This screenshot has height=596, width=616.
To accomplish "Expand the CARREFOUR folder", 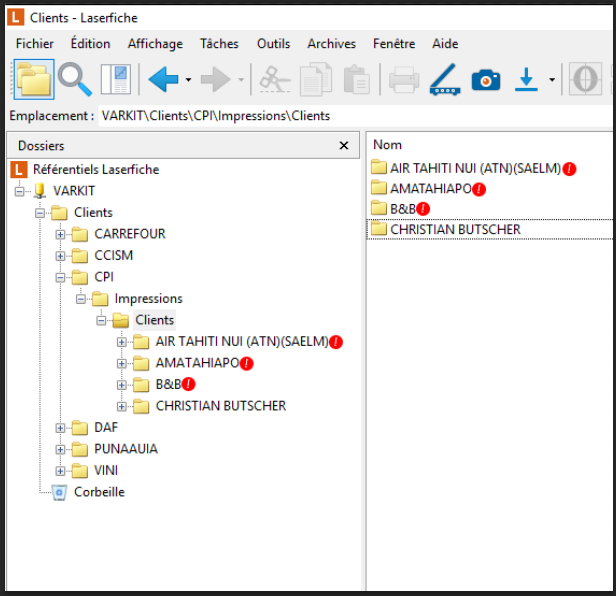I will (x=60, y=235).
